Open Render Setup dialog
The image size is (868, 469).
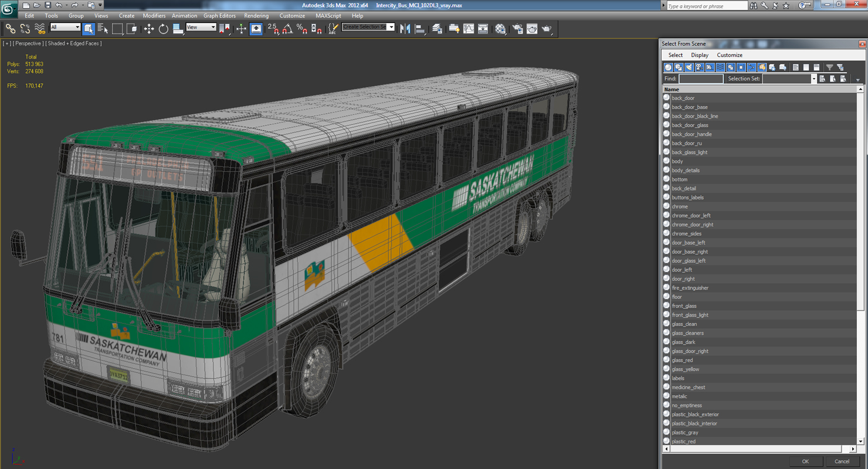tap(517, 28)
